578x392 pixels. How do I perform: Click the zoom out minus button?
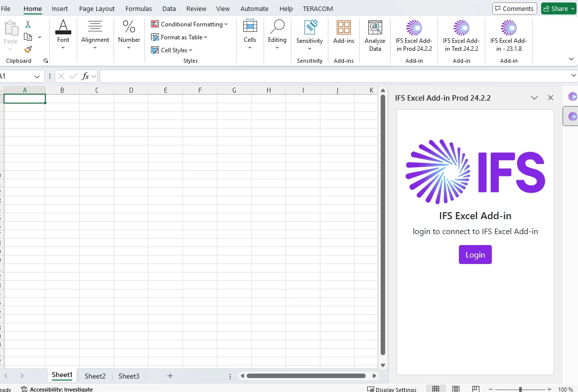coord(491,389)
